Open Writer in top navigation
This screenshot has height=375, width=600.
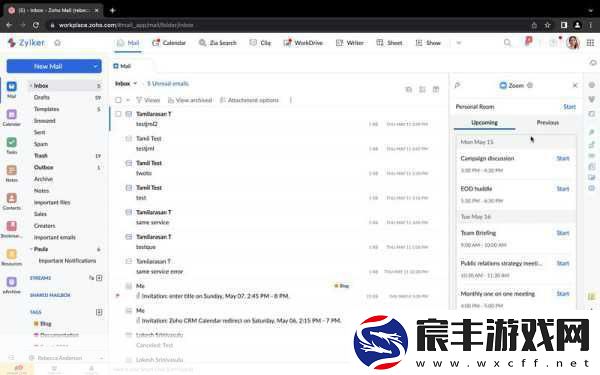pos(350,43)
